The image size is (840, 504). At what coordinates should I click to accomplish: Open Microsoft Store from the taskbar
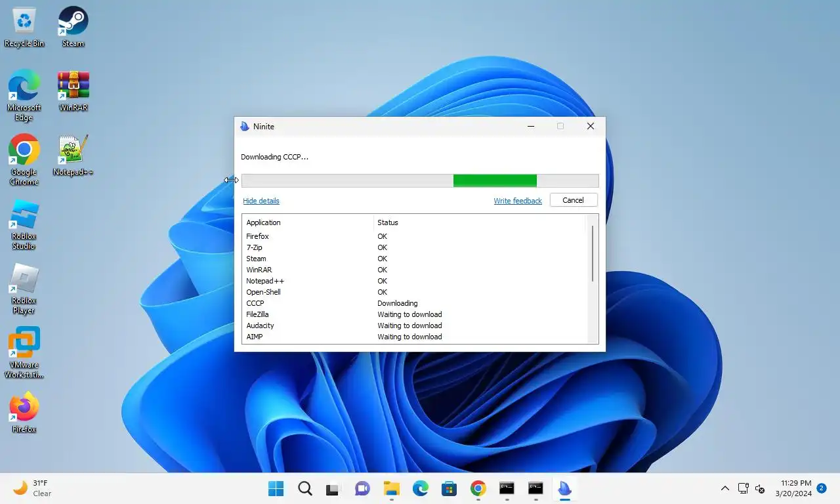[x=450, y=488]
